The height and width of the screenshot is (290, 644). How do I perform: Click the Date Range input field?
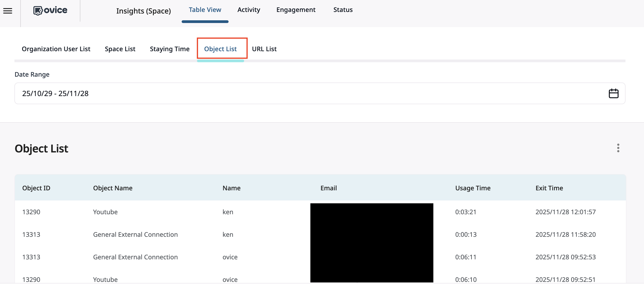[x=300, y=93]
